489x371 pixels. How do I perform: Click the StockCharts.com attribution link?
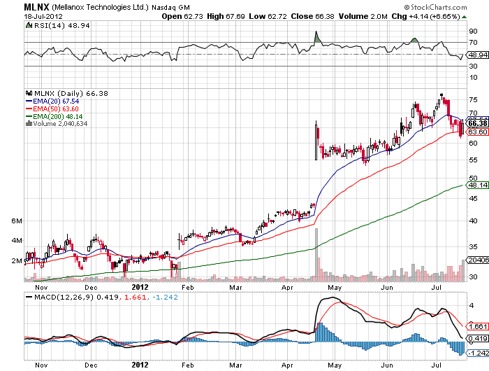[x=436, y=7]
